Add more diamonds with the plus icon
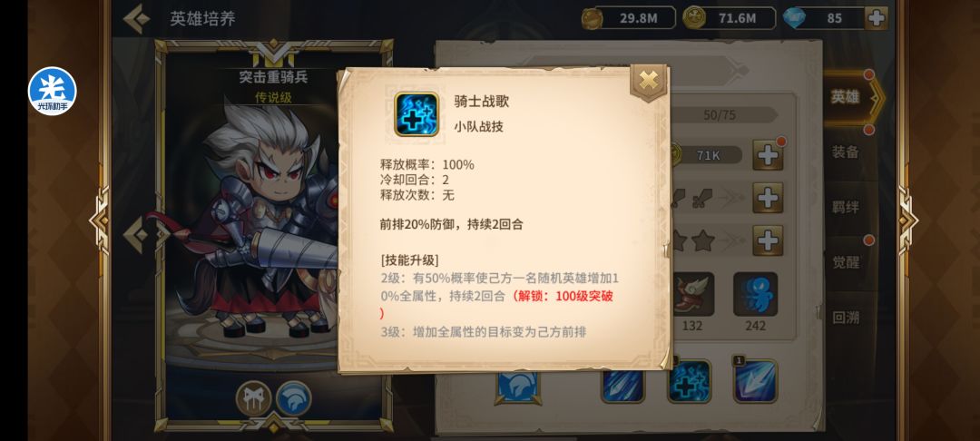 coord(877,18)
